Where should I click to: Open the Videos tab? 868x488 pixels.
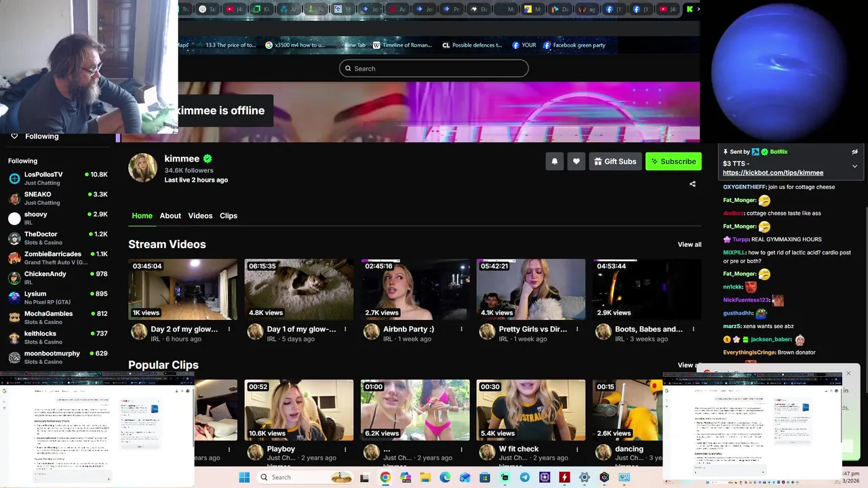point(200,216)
